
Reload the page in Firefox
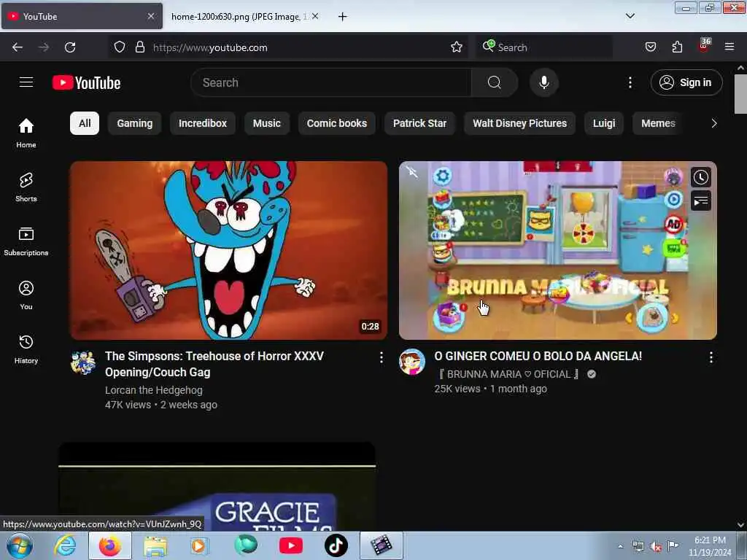[x=70, y=47]
